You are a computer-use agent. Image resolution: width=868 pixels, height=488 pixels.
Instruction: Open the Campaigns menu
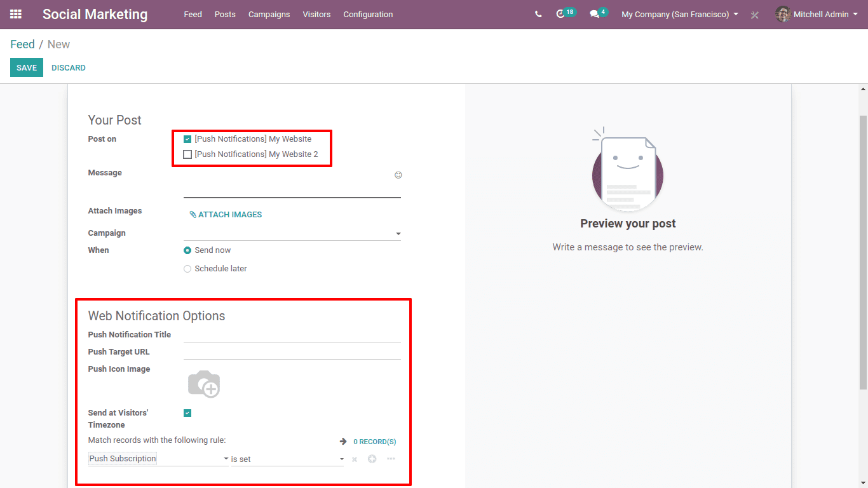coord(269,14)
